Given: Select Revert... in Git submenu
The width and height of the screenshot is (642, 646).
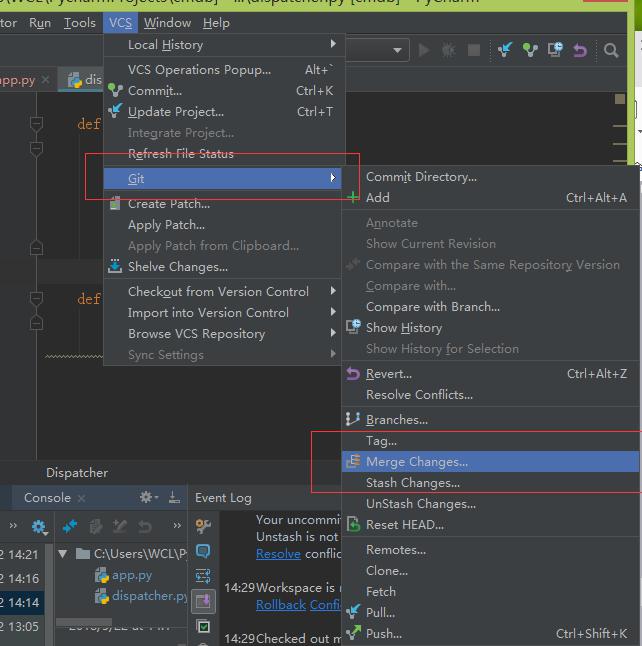Looking at the screenshot, I should (x=490, y=374).
